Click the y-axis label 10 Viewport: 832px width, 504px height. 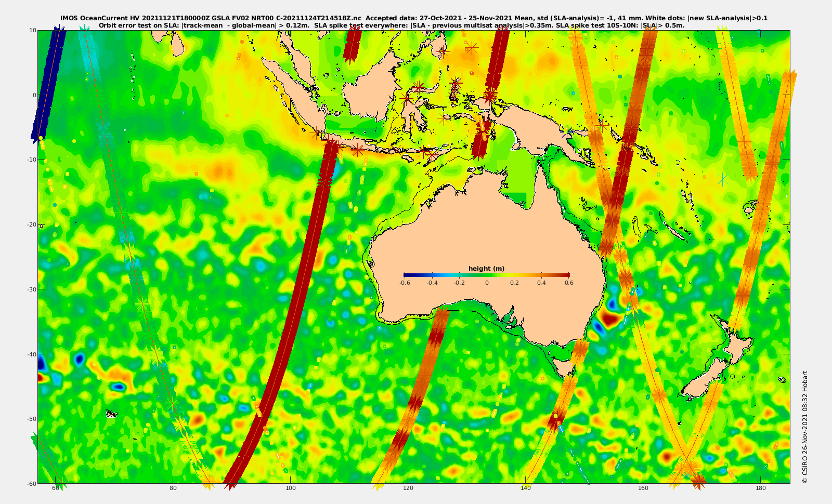[33, 30]
